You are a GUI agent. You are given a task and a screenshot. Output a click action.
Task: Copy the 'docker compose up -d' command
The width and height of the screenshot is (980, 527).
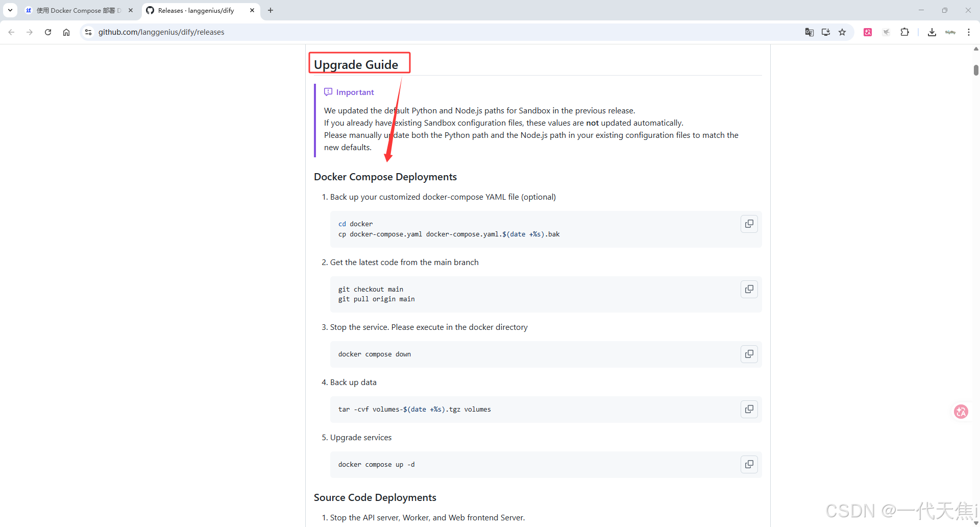[749, 464]
